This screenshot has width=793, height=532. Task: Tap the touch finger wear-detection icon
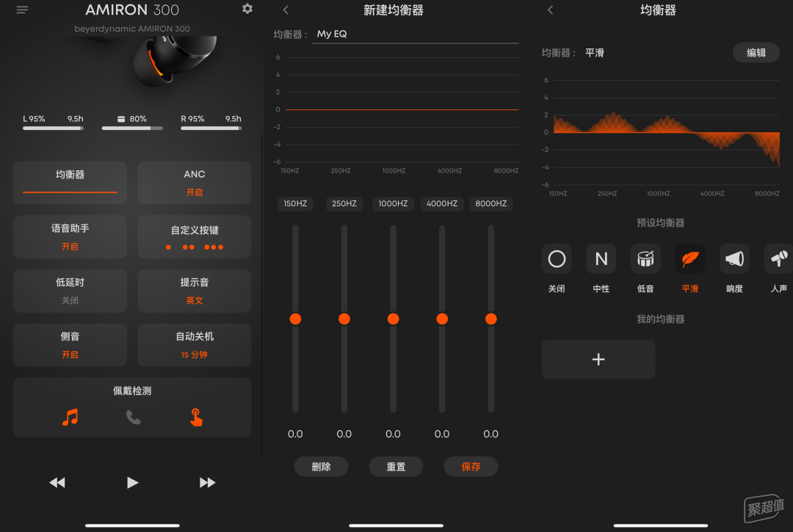pyautogui.click(x=196, y=418)
